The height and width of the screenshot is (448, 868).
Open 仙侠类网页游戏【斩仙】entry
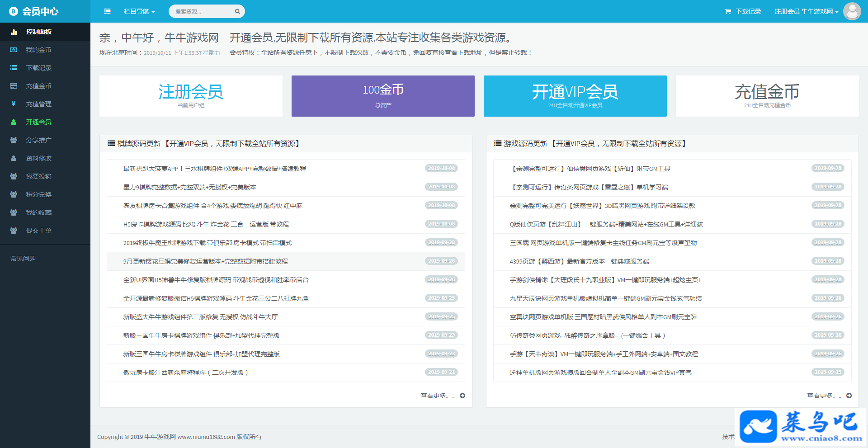pos(590,169)
